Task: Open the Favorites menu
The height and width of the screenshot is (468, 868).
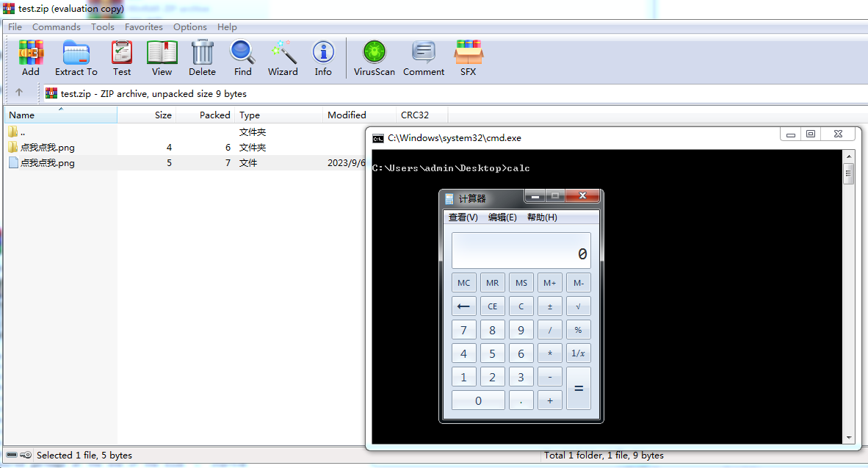Action: click(143, 27)
